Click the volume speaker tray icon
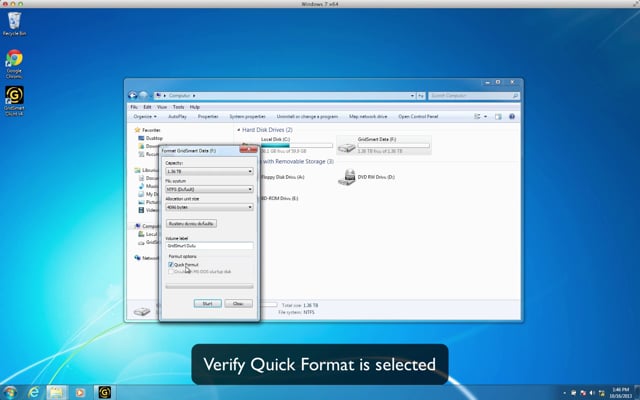This screenshot has width=640, height=400. coord(592,393)
